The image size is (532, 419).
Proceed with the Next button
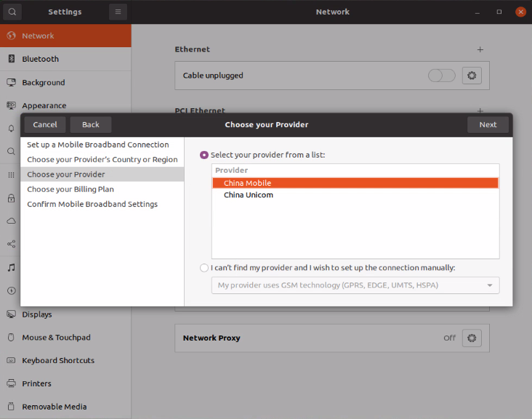point(488,124)
